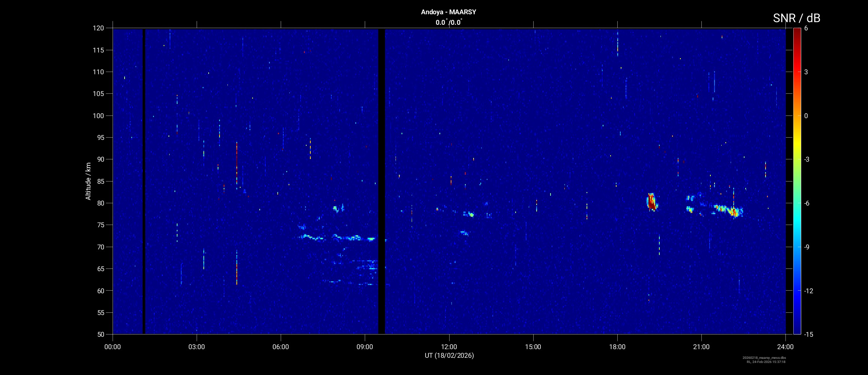Click the narrow black data gap near 01:00

[144, 180]
